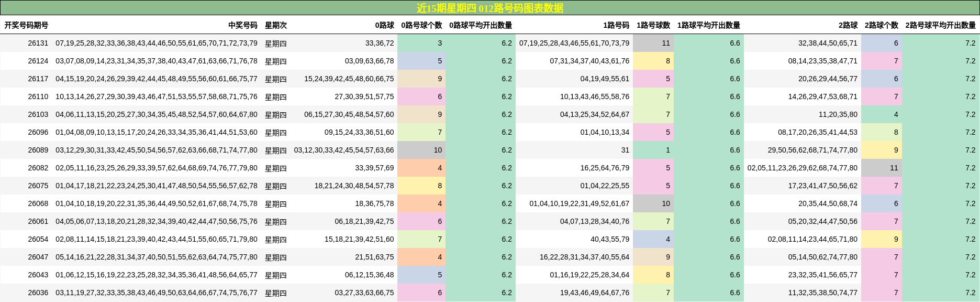The image size is (980, 302).
Task: Select 1路号码 cell containing only 31
Action: pos(625,150)
